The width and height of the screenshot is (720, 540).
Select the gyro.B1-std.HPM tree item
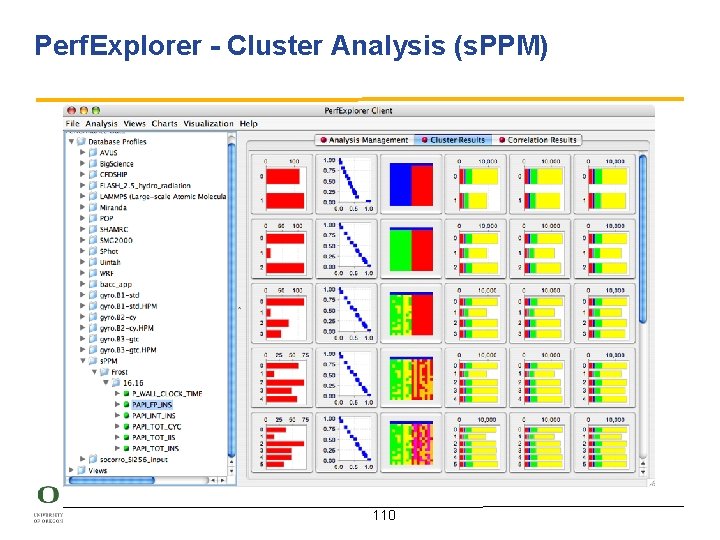129,306
